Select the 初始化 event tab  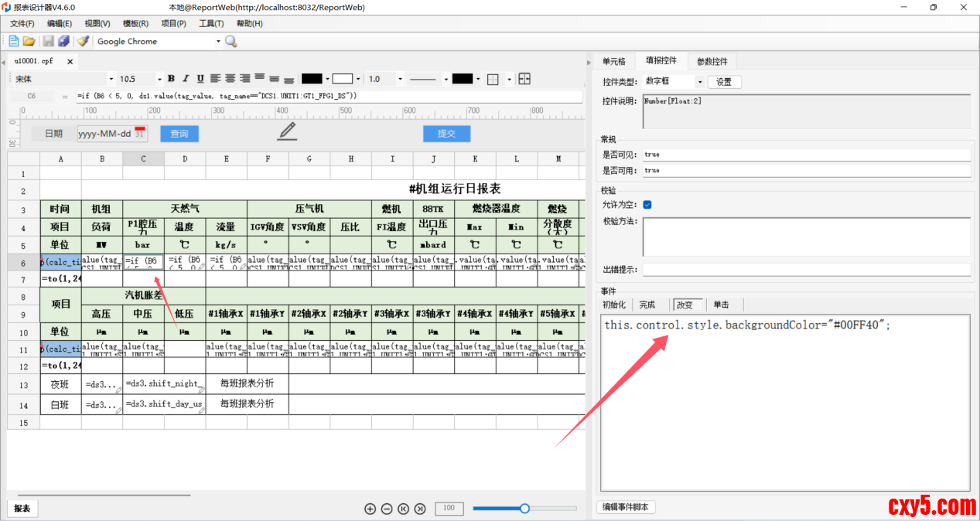click(614, 305)
